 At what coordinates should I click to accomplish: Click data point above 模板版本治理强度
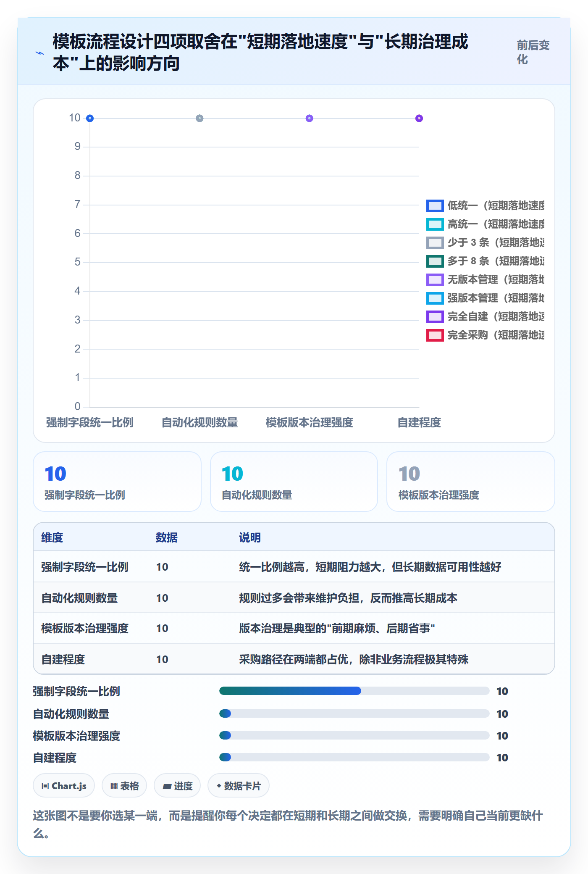coord(310,118)
